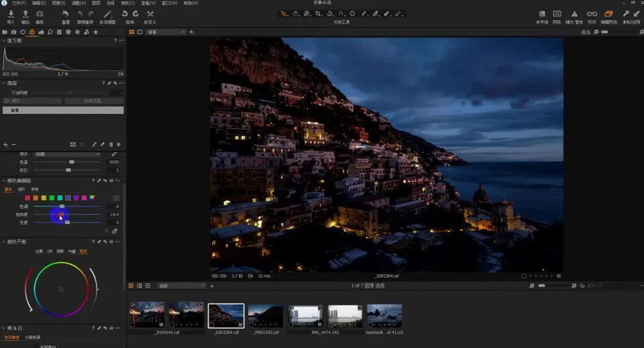644x348 pixels.
Task: Click the Grid overlay icon
Action: (x=557, y=14)
